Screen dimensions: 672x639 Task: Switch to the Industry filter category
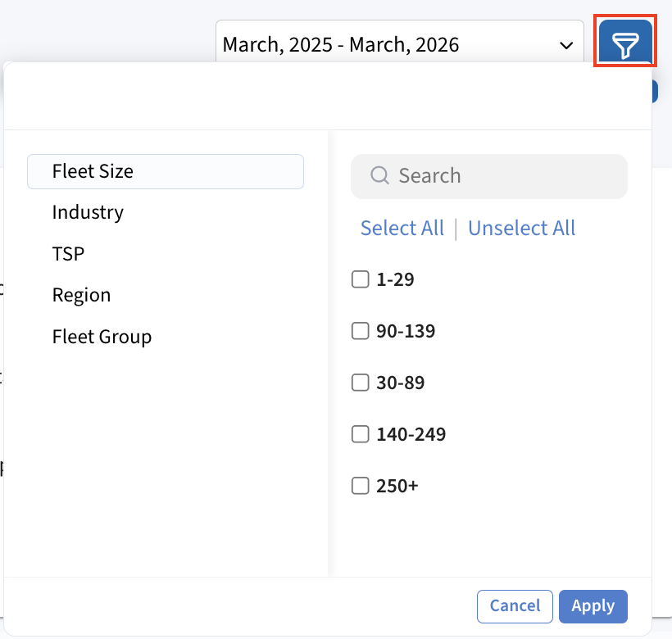click(x=88, y=212)
